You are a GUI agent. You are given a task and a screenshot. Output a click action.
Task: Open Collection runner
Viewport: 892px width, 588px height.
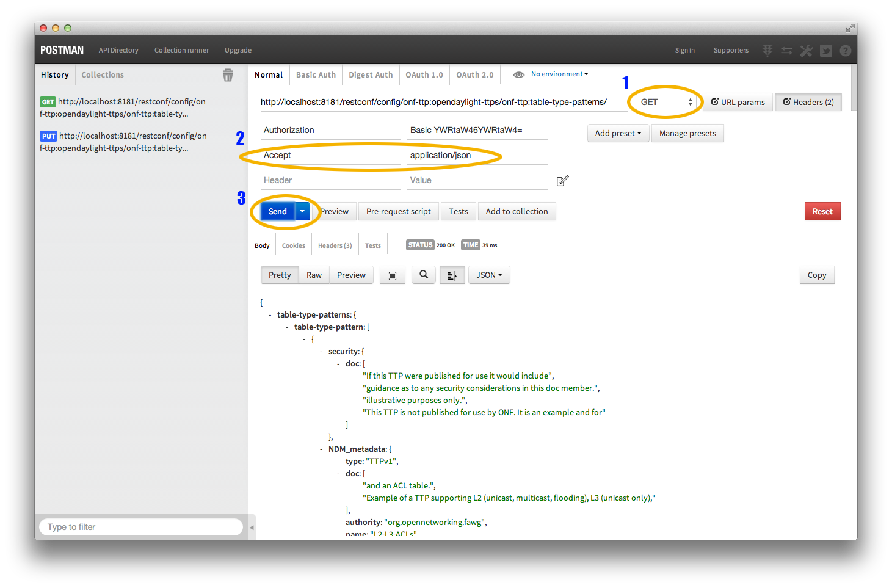point(181,50)
